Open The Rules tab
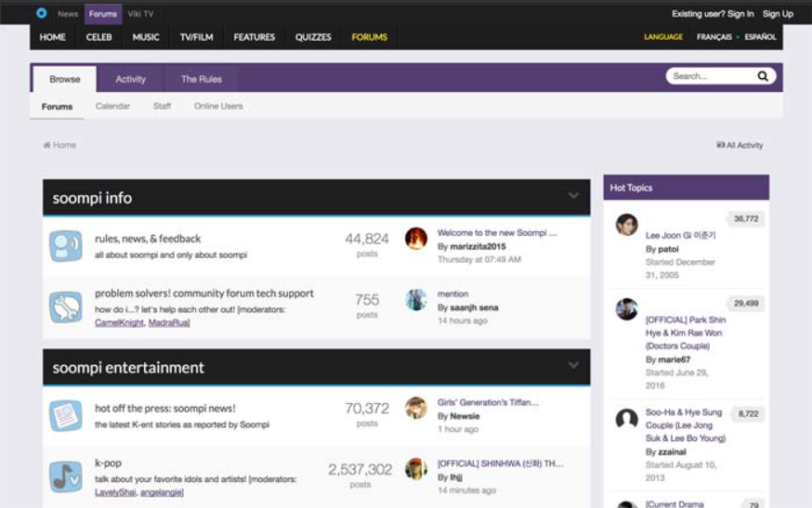Image resolution: width=812 pixels, height=508 pixels. [201, 79]
